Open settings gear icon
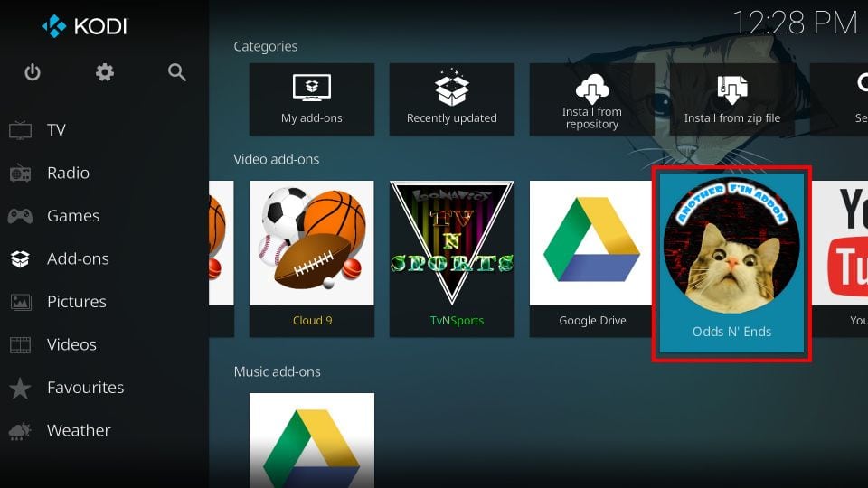 (x=105, y=72)
